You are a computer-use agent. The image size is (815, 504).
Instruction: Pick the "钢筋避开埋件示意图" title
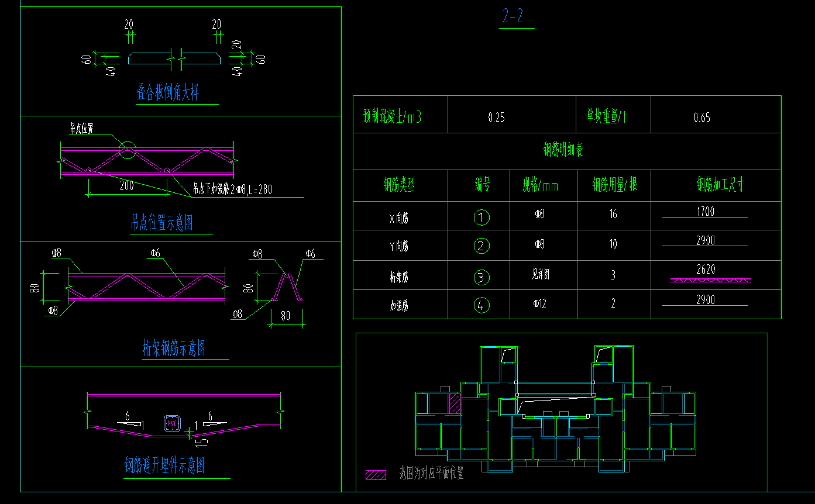[165, 466]
